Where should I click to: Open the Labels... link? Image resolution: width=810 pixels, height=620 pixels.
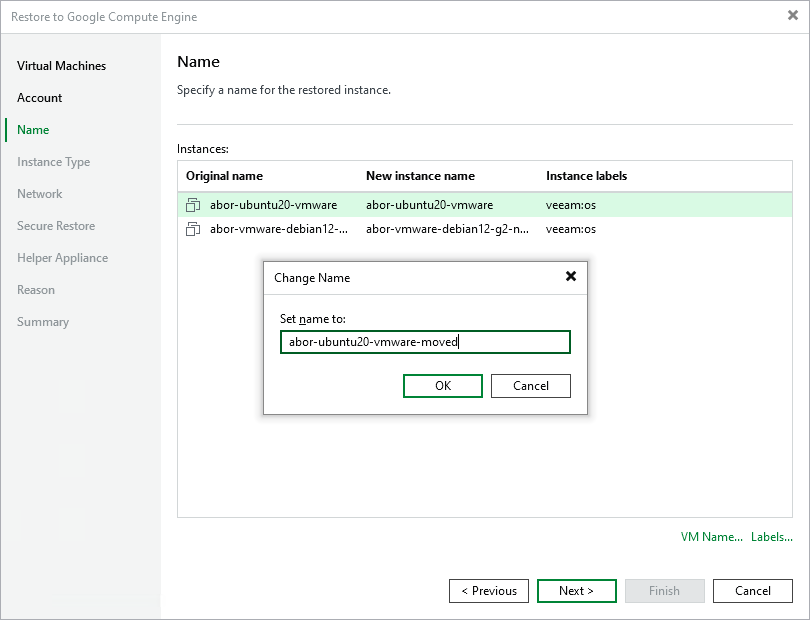click(772, 537)
